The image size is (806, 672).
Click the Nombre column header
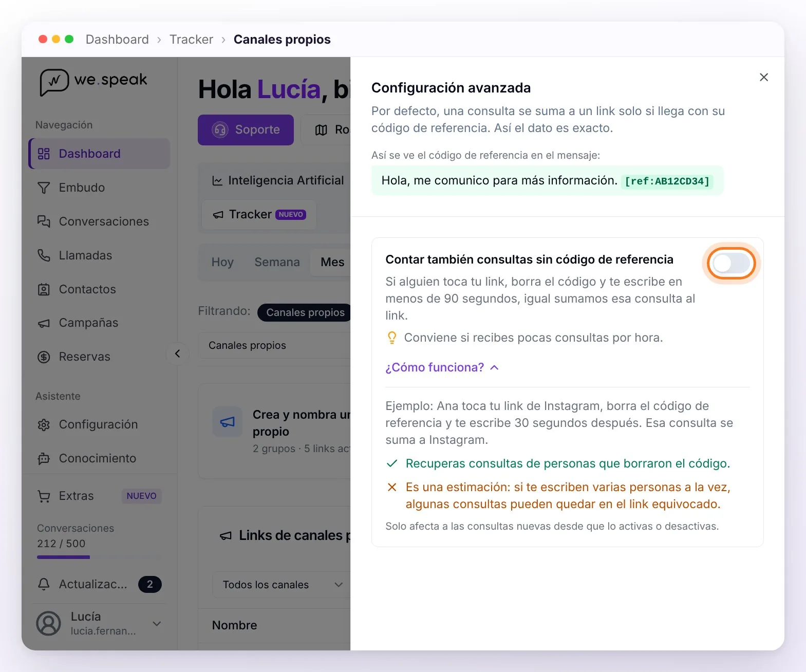[234, 625]
